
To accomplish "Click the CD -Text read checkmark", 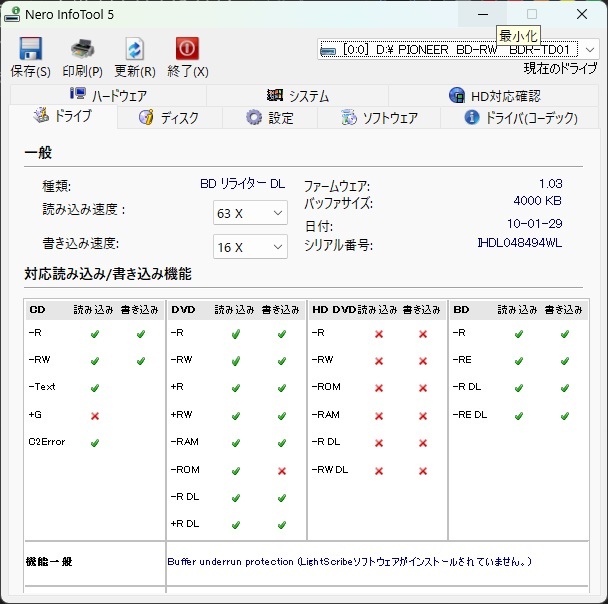I will (x=95, y=388).
